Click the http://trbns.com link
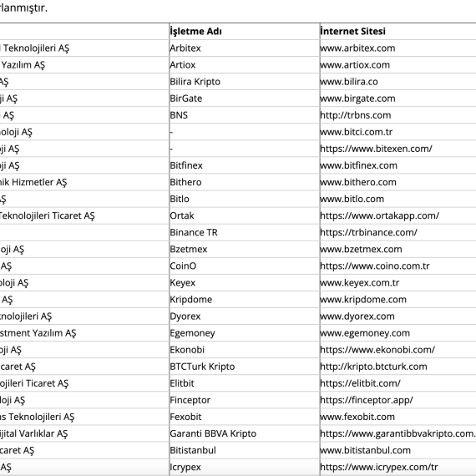The width and height of the screenshot is (476, 476). 356,115
